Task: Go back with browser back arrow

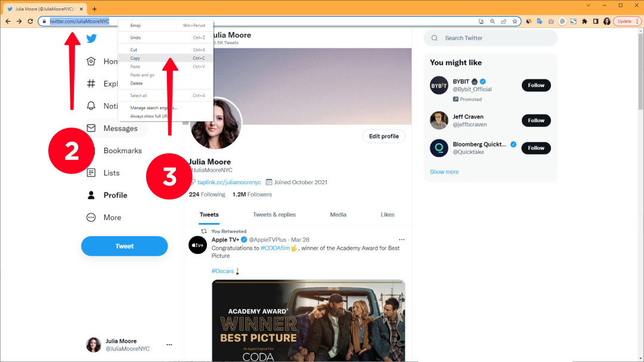Action: coord(8,21)
